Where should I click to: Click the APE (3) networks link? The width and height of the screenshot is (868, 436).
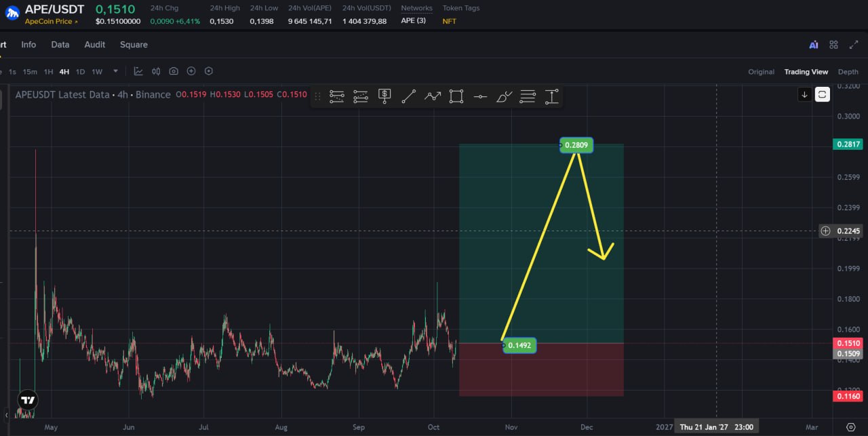[414, 21]
